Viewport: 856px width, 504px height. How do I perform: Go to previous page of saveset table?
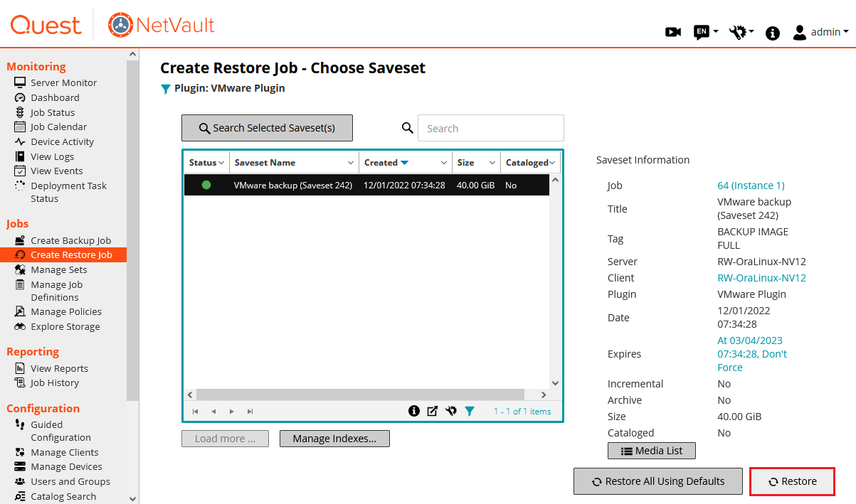pos(213,411)
